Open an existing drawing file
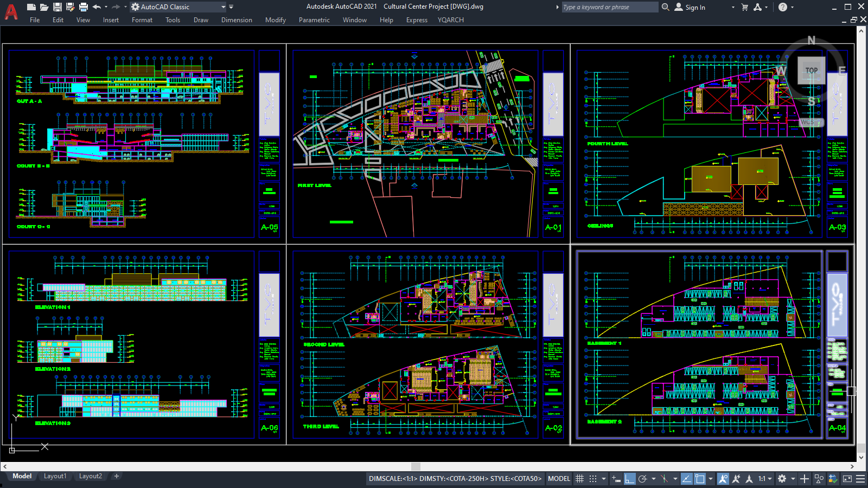Viewport: 868px width, 488px height. (44, 7)
